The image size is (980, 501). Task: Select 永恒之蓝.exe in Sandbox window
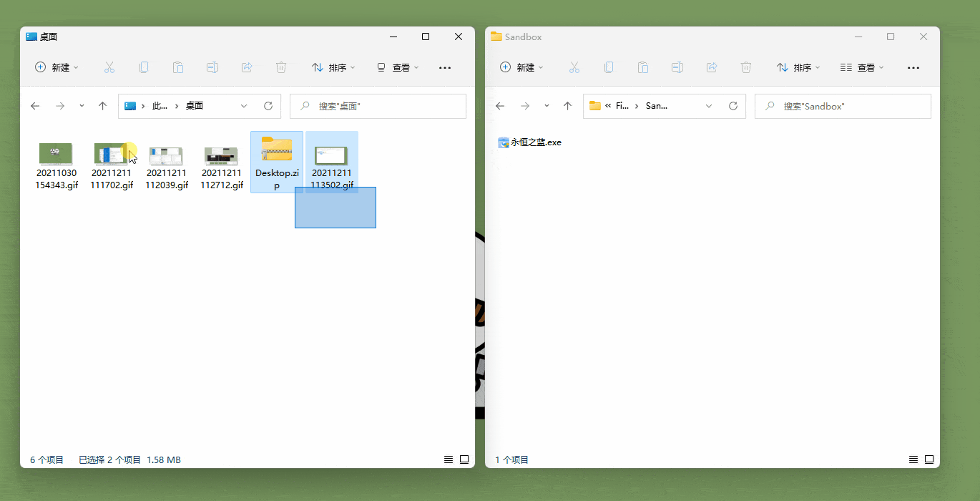click(529, 142)
